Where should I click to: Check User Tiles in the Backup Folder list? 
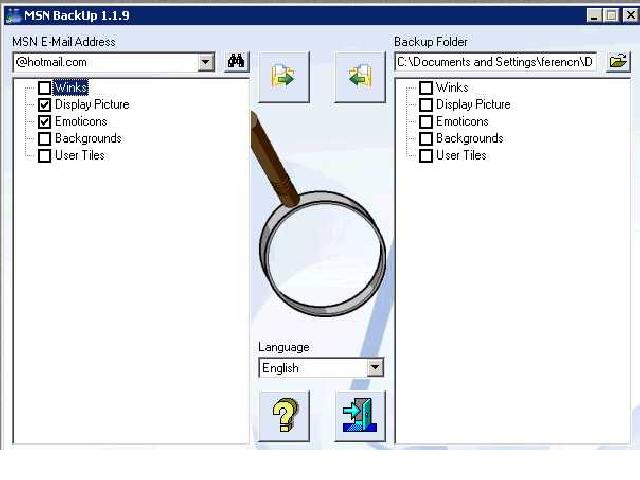(426, 156)
